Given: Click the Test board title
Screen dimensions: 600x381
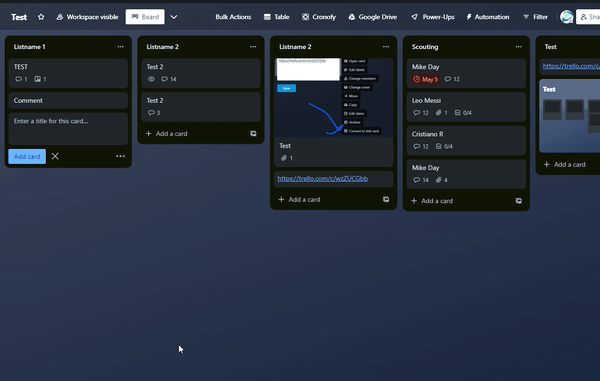Looking at the screenshot, I should point(19,17).
